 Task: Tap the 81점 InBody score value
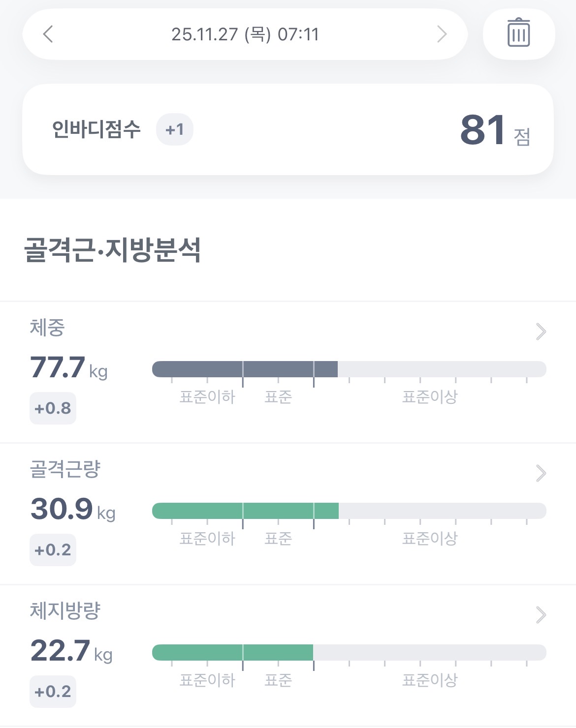click(x=494, y=130)
